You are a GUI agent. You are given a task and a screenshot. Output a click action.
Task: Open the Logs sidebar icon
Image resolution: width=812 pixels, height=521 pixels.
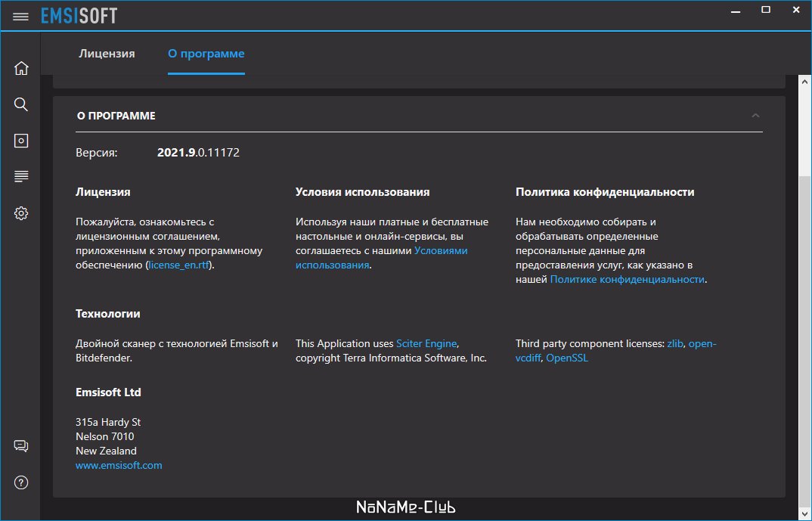[21, 177]
